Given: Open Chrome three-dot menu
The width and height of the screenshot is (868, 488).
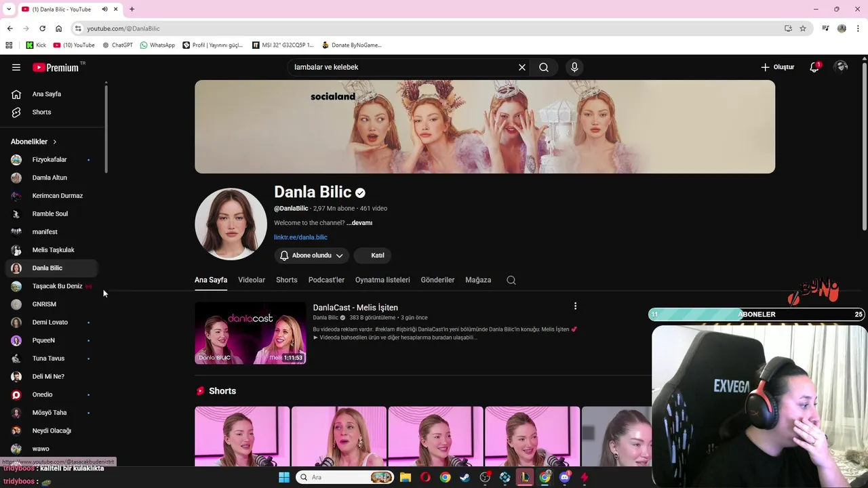Looking at the screenshot, I should 857,28.
